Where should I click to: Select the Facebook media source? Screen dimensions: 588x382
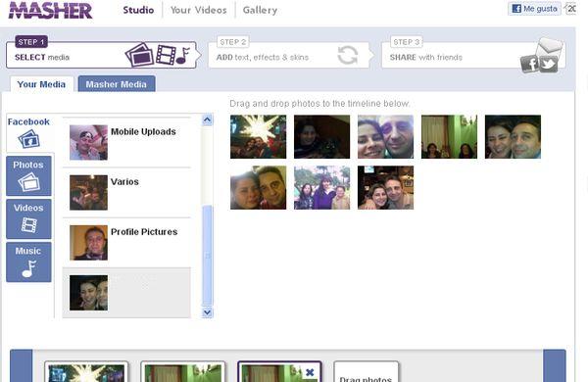point(28,132)
